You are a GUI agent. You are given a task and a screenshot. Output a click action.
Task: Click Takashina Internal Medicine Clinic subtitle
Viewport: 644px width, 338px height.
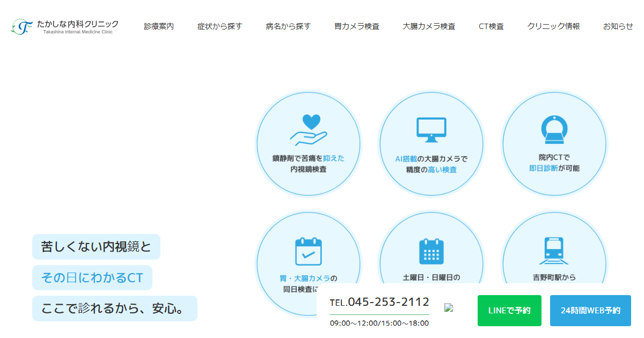pos(78,32)
